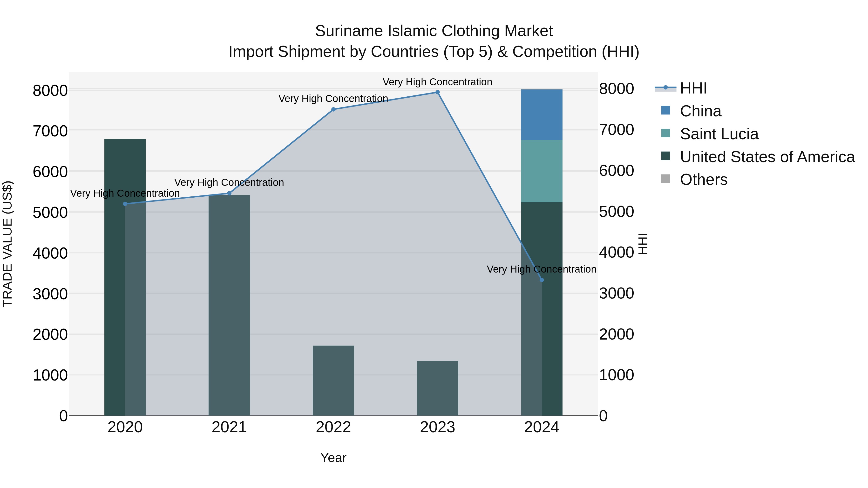Viewport: 868px width, 488px height.
Task: Toggle United States of America legend entry
Action: click(x=758, y=157)
